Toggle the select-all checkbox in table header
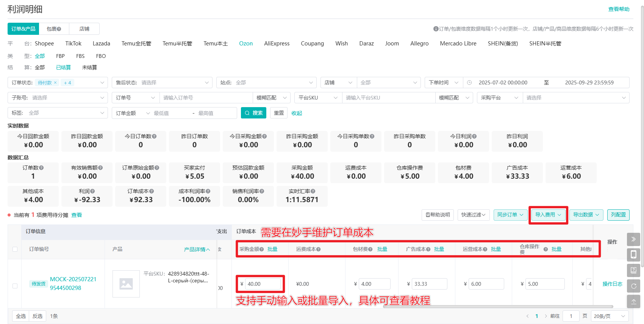 15,249
